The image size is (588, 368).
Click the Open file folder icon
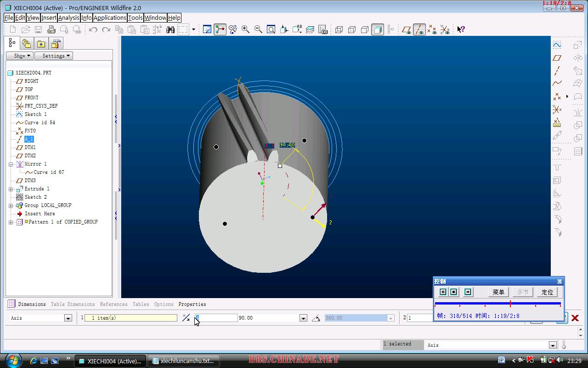26,29
